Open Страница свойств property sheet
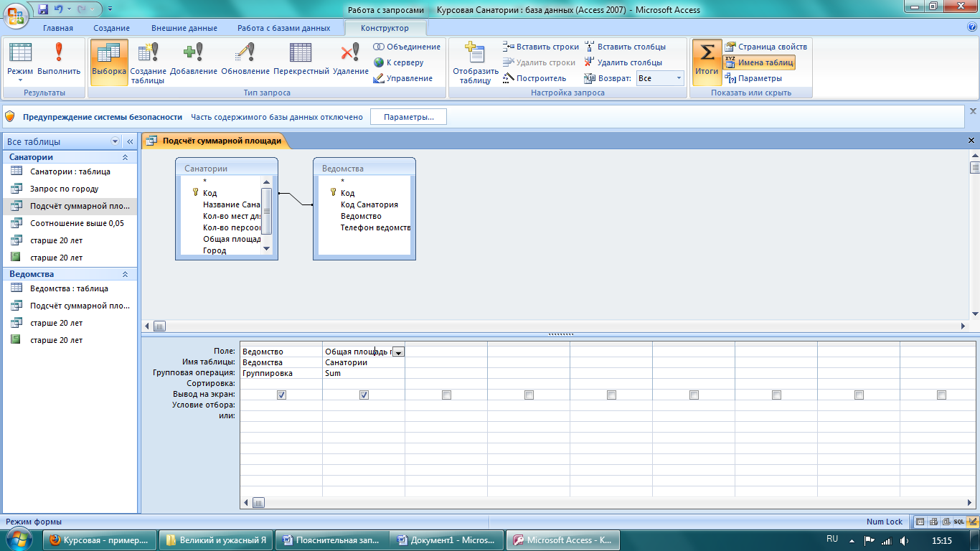The width and height of the screenshot is (980, 551). tap(765, 47)
